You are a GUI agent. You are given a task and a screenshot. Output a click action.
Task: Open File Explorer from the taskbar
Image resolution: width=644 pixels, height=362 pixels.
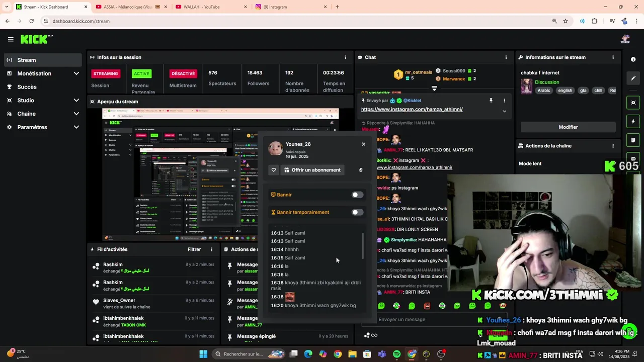pyautogui.click(x=352, y=354)
